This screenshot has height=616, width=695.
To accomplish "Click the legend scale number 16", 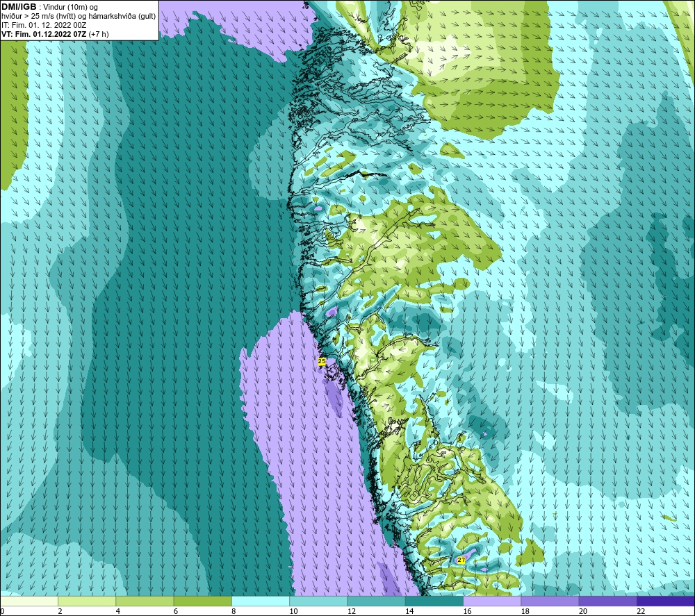I will pos(467,612).
